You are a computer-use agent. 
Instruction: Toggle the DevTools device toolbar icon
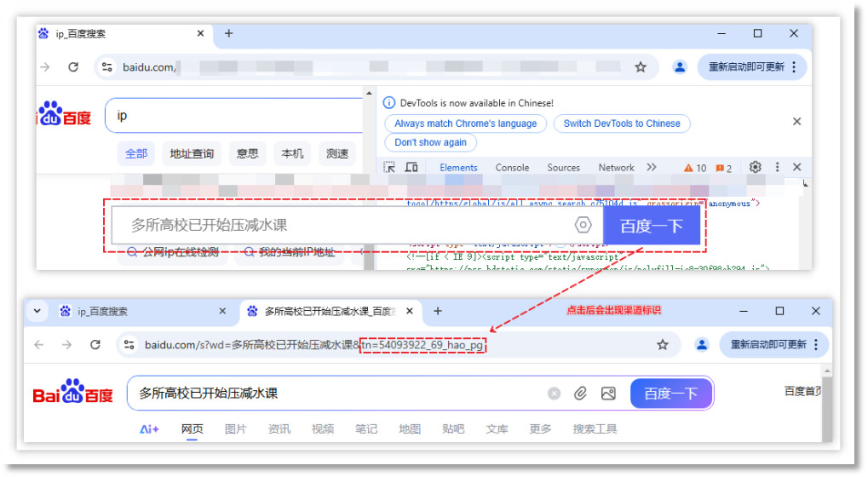coord(411,168)
